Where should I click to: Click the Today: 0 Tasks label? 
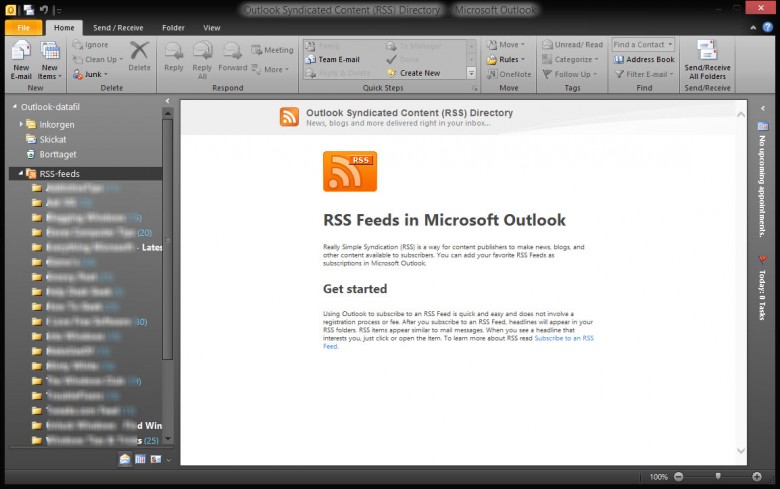click(763, 295)
